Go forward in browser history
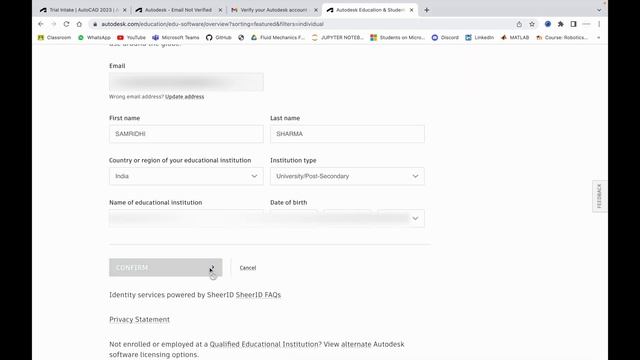Viewport: 640px width, 360px height. click(x=53, y=24)
